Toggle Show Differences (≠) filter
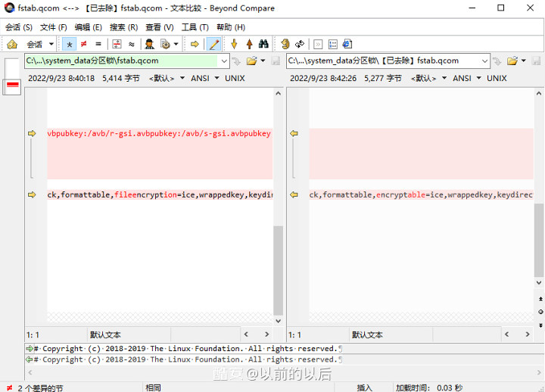Screen dimensions: 545x392 point(84,44)
